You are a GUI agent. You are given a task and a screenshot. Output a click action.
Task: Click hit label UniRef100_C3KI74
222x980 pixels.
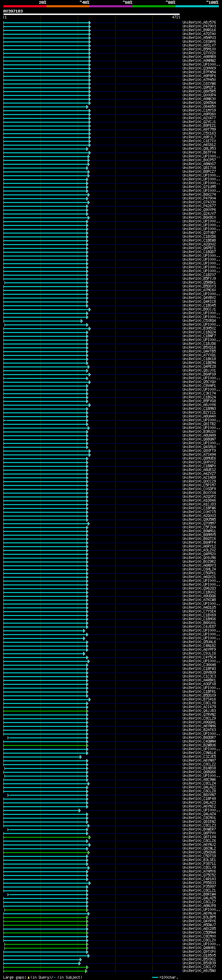coord(199,393)
